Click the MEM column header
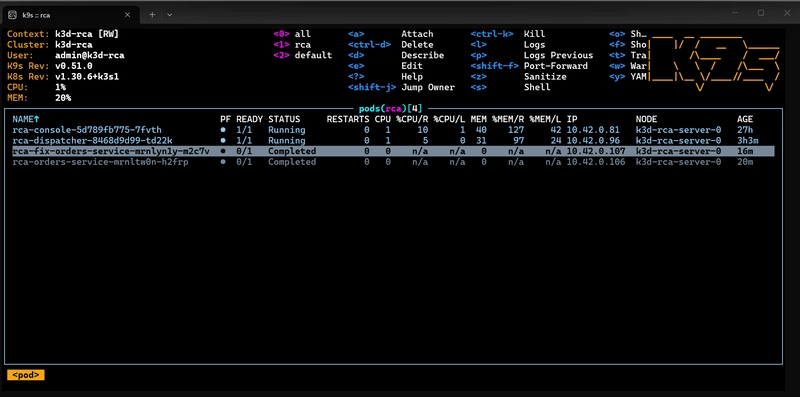 479,119
